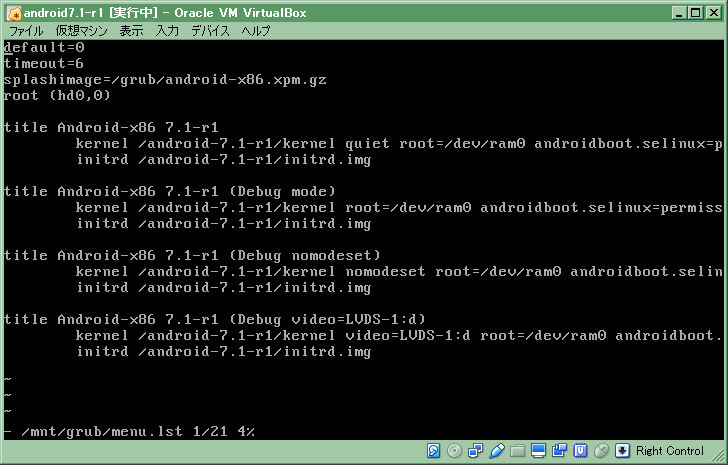Open the network adapters status icon
The width and height of the screenshot is (728, 465).
click(x=475, y=450)
